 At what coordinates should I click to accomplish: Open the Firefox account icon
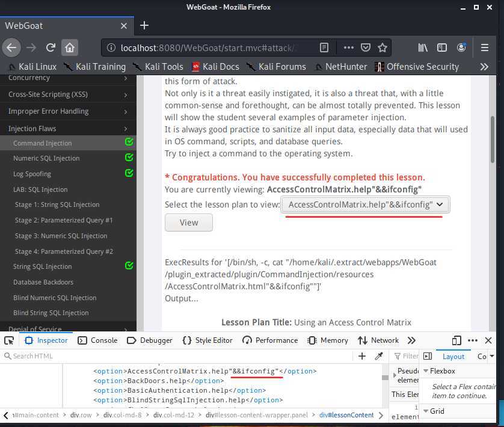tap(461, 48)
